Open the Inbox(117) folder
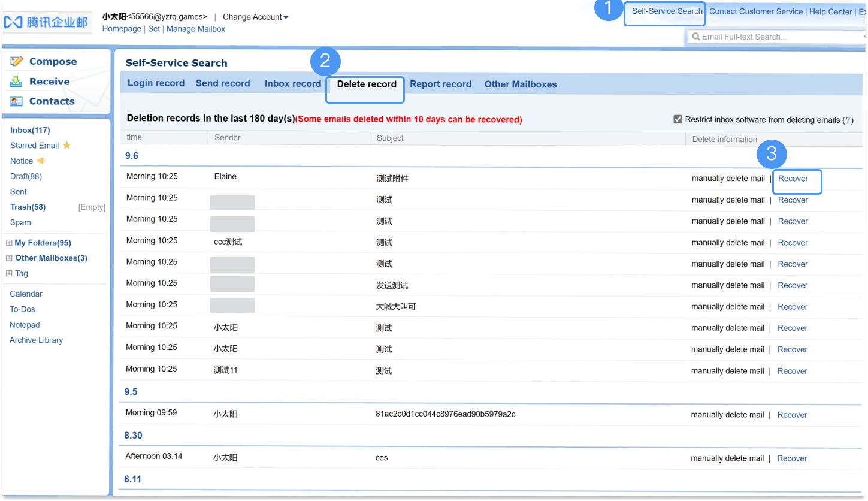This screenshot has height=501, width=868. [30, 130]
